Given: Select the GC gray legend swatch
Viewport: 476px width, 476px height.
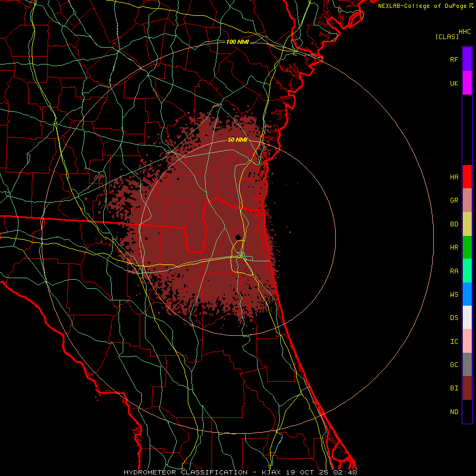Looking at the screenshot, I should 467,364.
